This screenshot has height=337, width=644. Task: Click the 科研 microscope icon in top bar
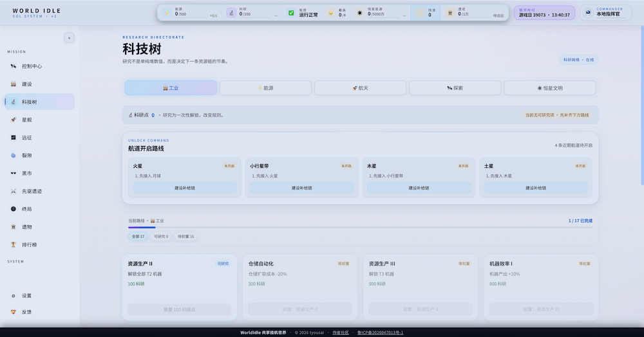click(x=231, y=13)
